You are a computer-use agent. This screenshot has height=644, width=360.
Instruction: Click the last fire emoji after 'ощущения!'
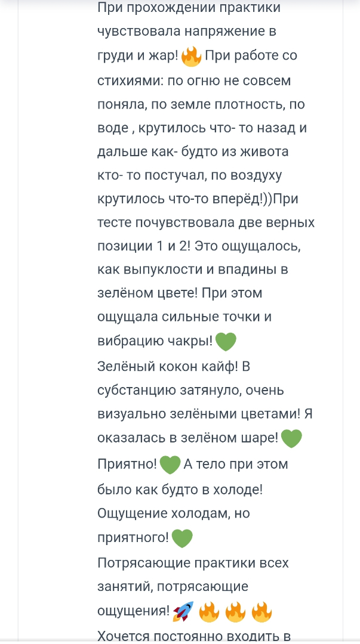pyautogui.click(x=261, y=611)
